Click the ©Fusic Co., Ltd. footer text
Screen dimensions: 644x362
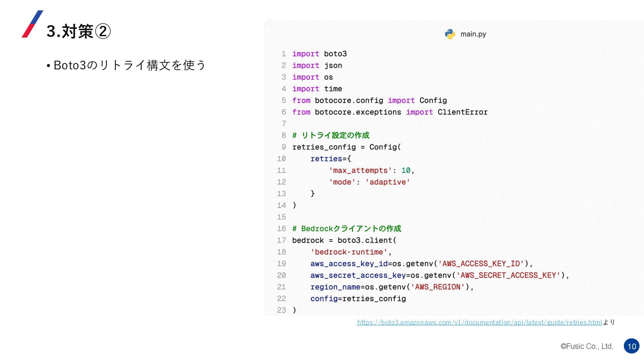coord(587,346)
